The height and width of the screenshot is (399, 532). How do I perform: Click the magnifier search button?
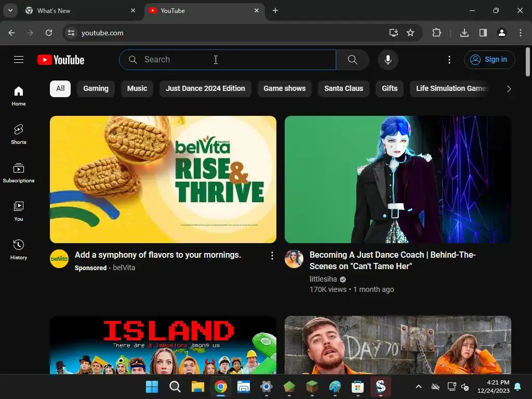click(353, 60)
